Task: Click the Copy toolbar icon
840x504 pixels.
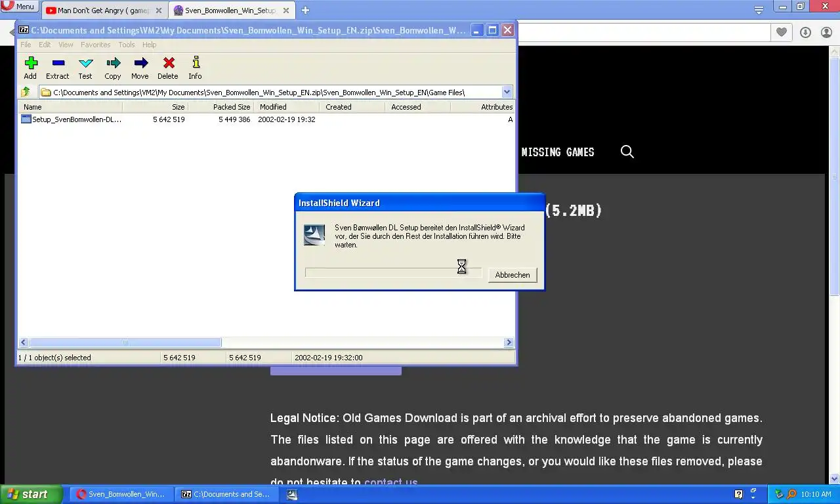Action: 113,63
